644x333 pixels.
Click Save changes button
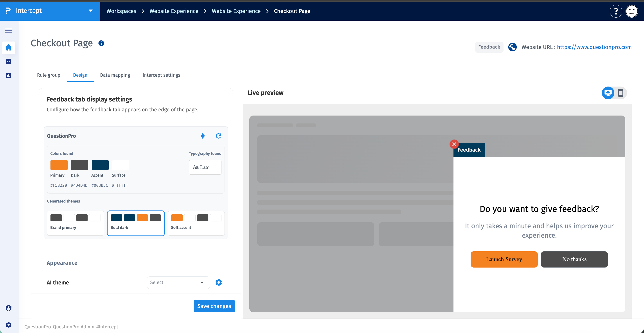pos(214,306)
